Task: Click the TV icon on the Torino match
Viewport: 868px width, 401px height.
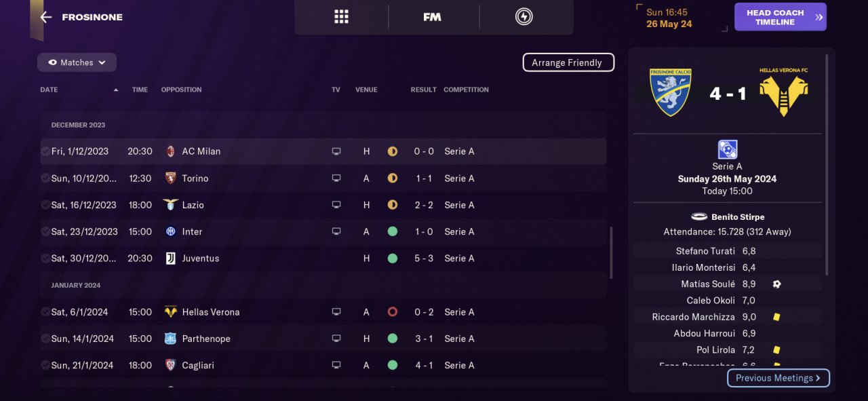Action: point(336,178)
